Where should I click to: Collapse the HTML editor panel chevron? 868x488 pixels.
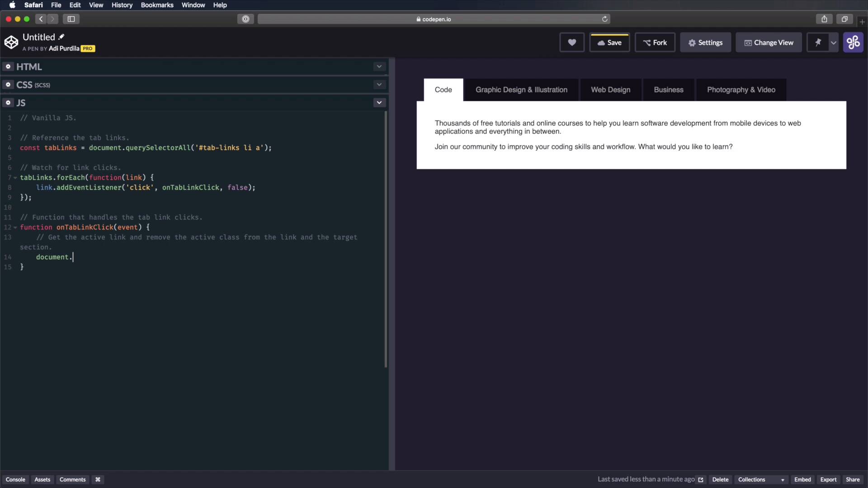pyautogui.click(x=379, y=66)
